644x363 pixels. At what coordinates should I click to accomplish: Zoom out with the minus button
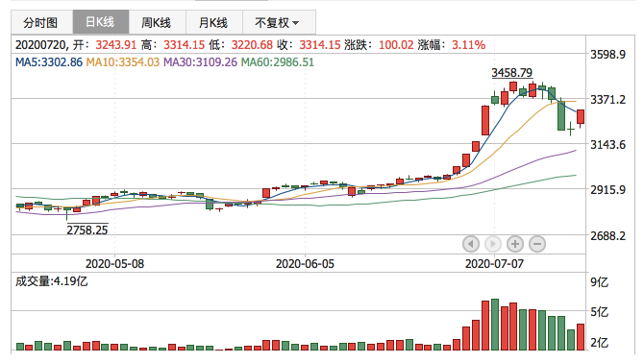(x=537, y=244)
